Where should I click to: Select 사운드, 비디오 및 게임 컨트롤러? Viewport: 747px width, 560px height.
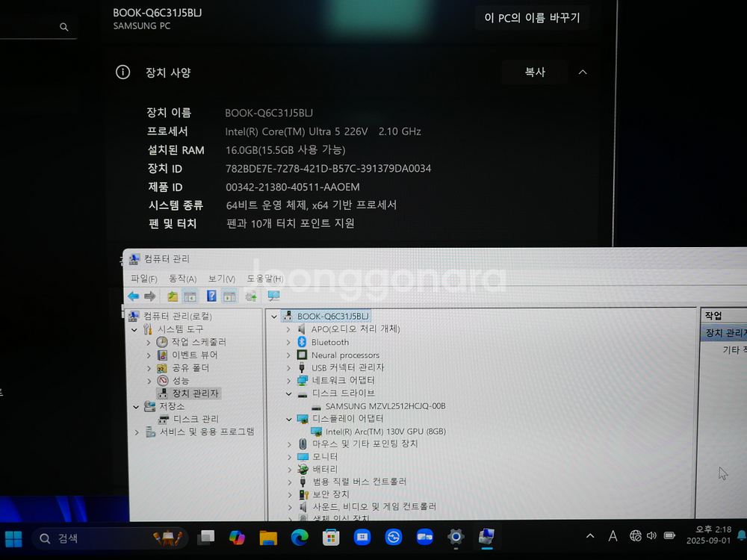[x=374, y=507]
